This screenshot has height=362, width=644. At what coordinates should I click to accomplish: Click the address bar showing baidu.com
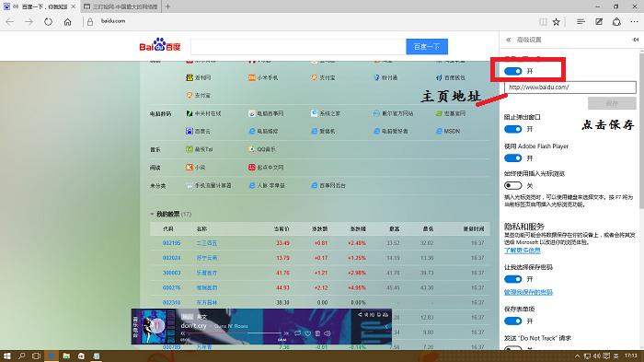pos(113,21)
